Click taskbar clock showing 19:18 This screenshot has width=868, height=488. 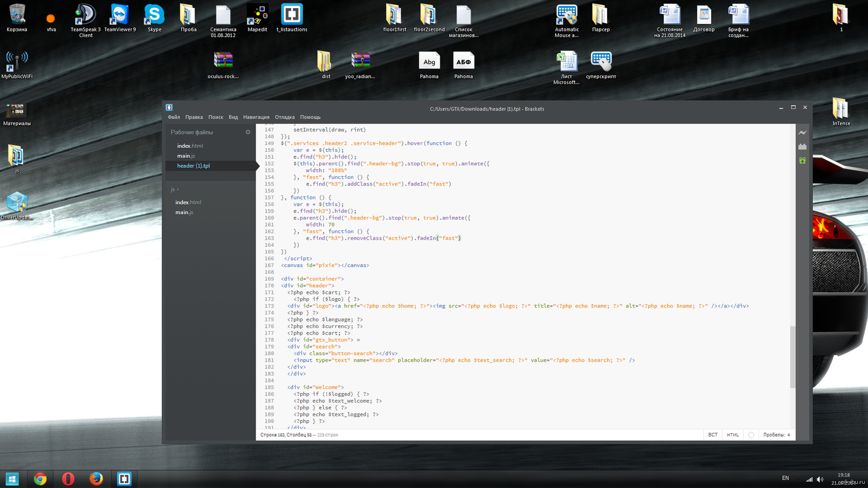tap(844, 475)
